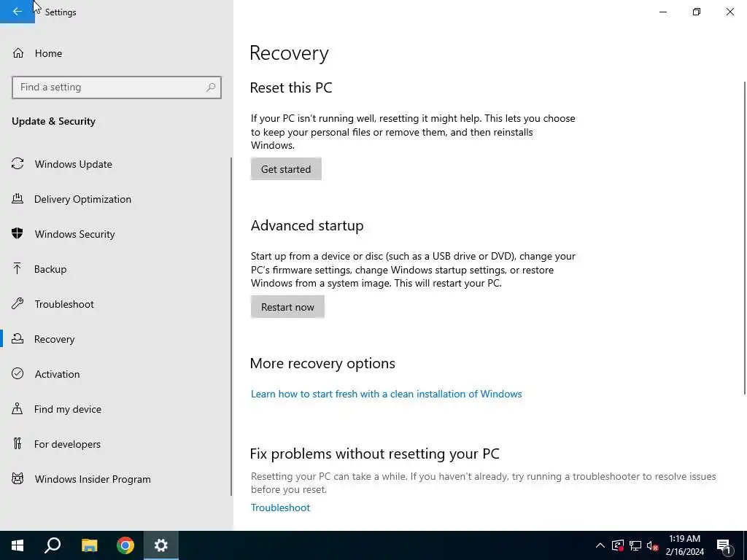Switch to the Troubleshoot page in the sidebar
This screenshot has height=560, width=747.
64,304
